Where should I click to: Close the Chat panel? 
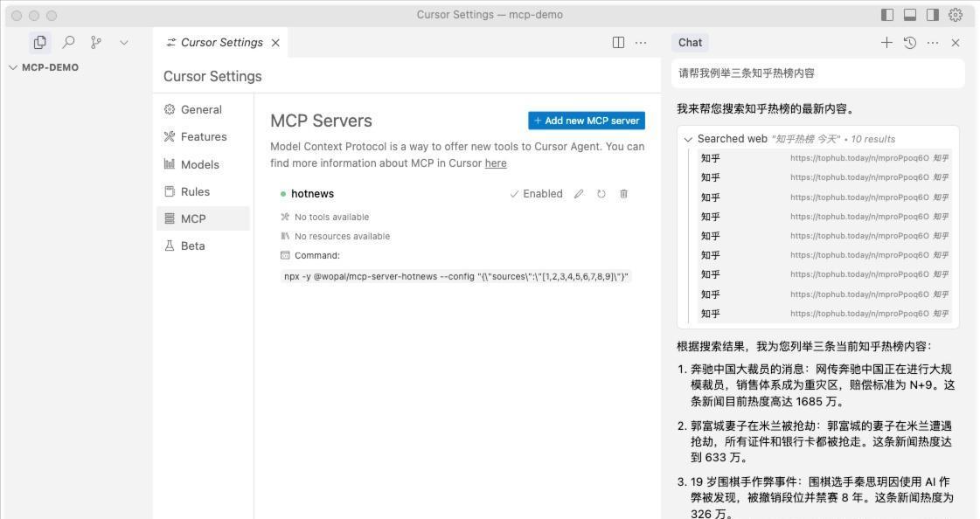(x=956, y=43)
